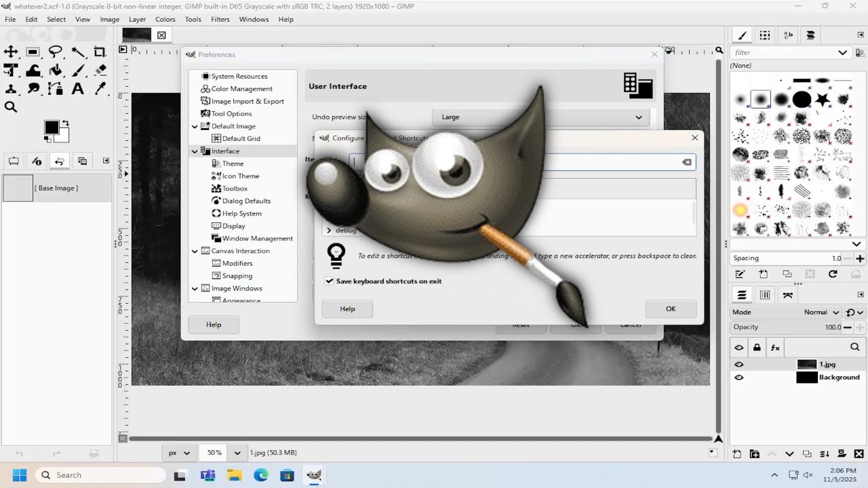Viewport: 868px width, 488px height.
Task: Open the Channels tab
Action: pos(765,295)
